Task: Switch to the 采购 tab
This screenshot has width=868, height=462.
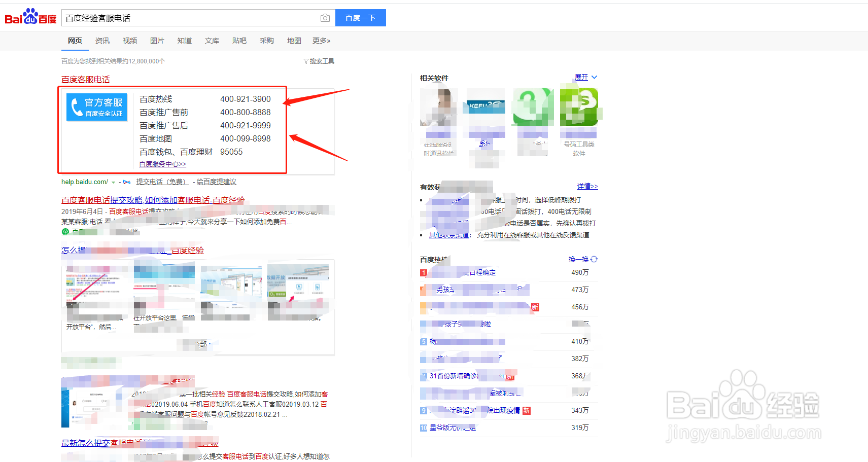Action: tap(267, 41)
